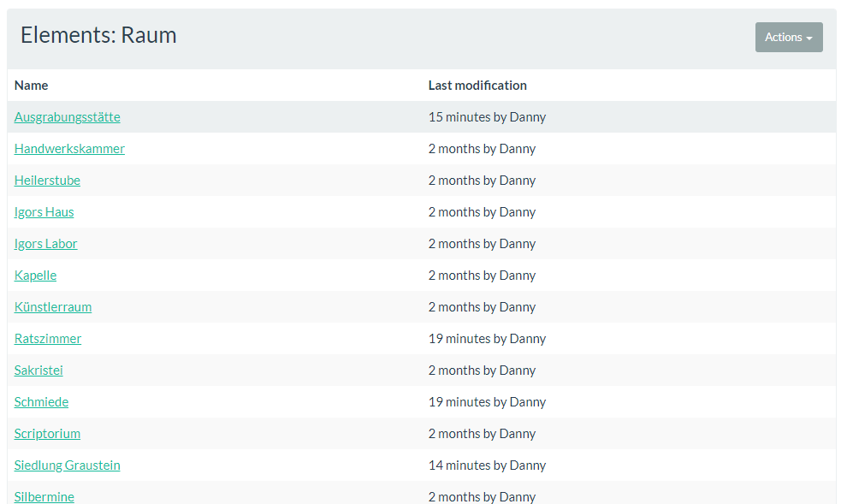The image size is (841, 504).
Task: Click the Kapelle link
Action: click(x=35, y=275)
